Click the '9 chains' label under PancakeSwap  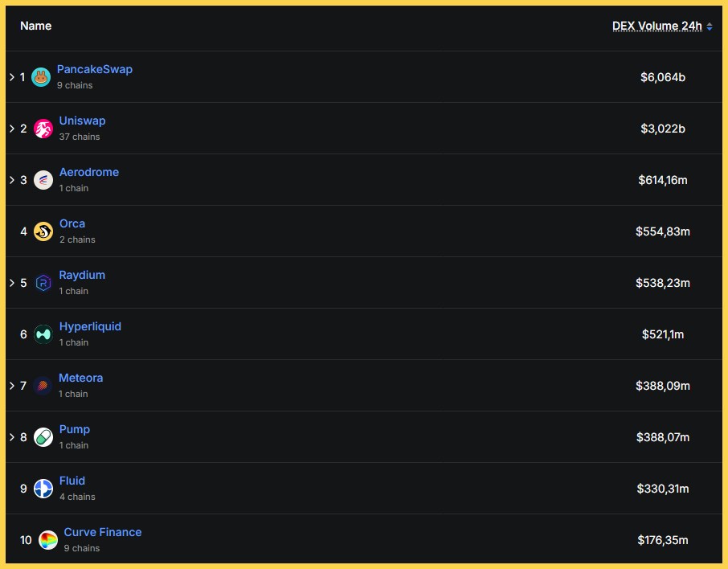75,85
